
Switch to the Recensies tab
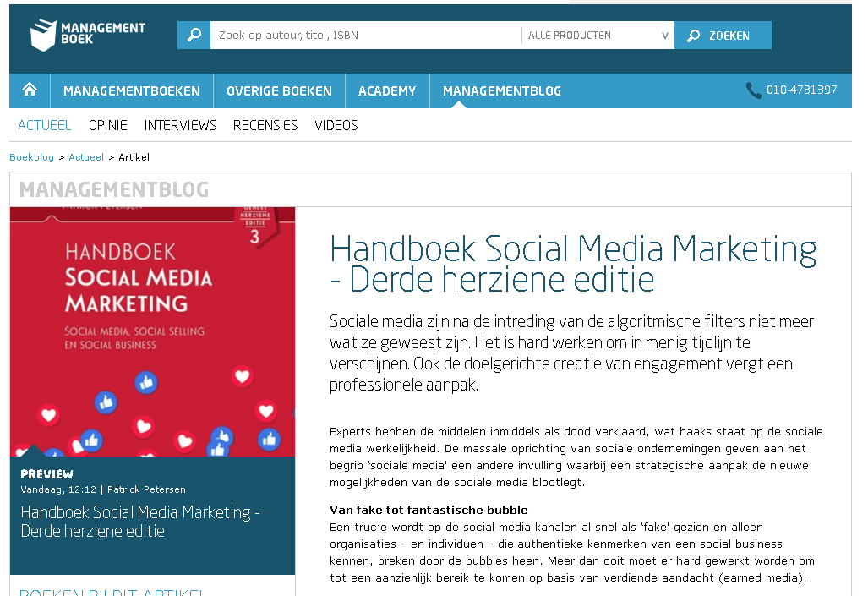click(x=265, y=125)
